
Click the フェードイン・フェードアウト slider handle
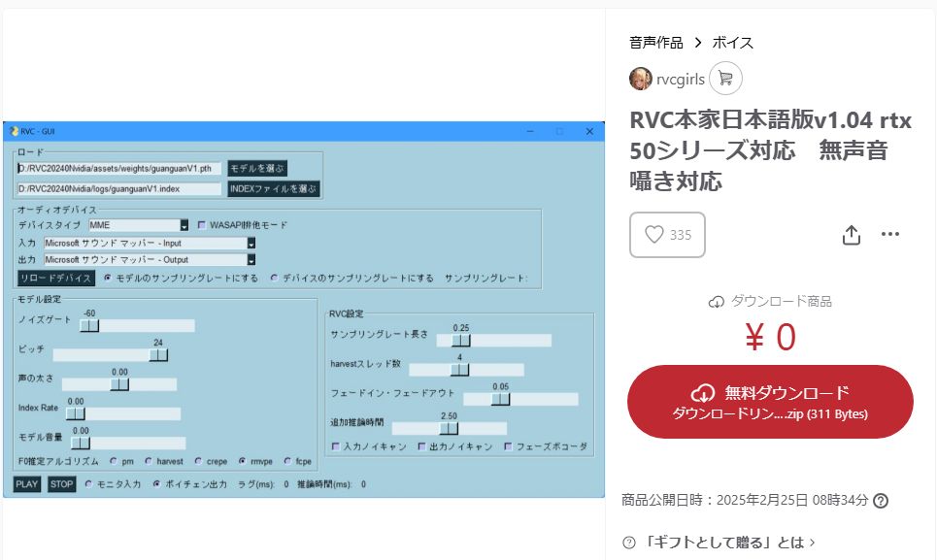pos(501,400)
